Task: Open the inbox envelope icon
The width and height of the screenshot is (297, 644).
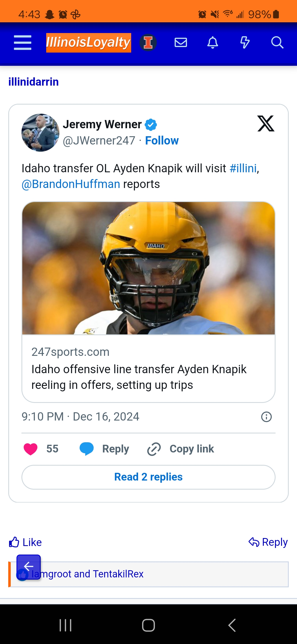Action: (181, 43)
